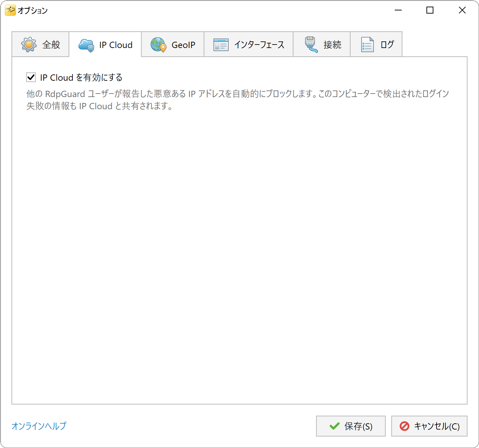This screenshot has height=448, width=479.
Task: Open the GeoIP tab
Action: point(173,44)
